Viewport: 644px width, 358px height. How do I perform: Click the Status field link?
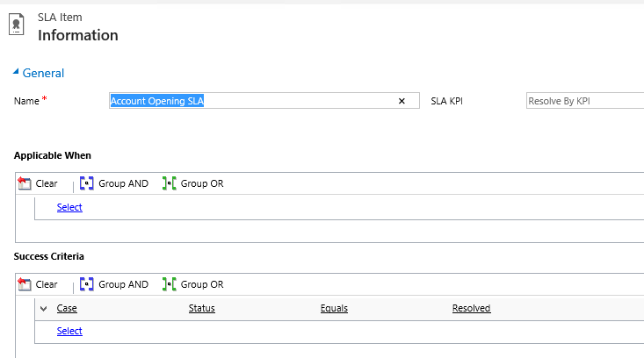201,308
